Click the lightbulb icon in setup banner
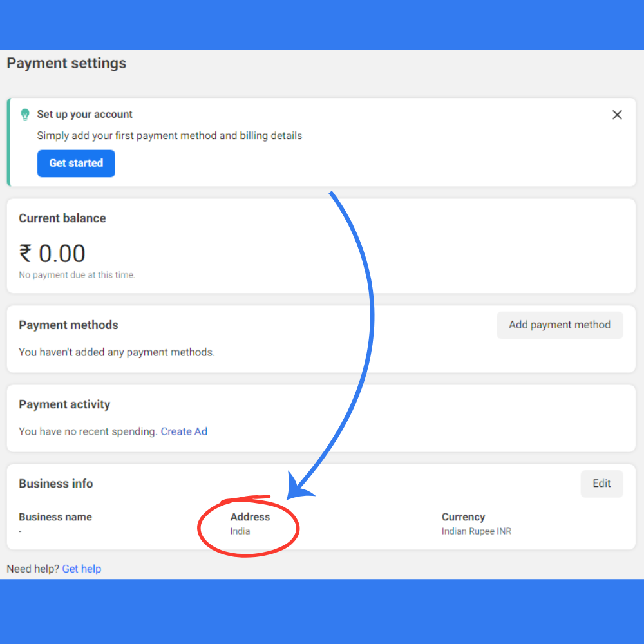 click(x=25, y=115)
